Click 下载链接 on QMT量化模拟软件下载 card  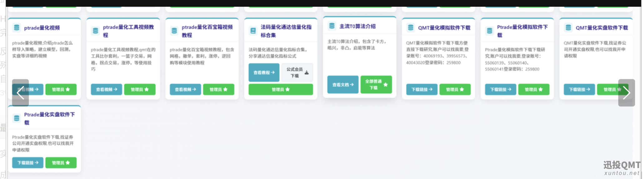click(422, 89)
